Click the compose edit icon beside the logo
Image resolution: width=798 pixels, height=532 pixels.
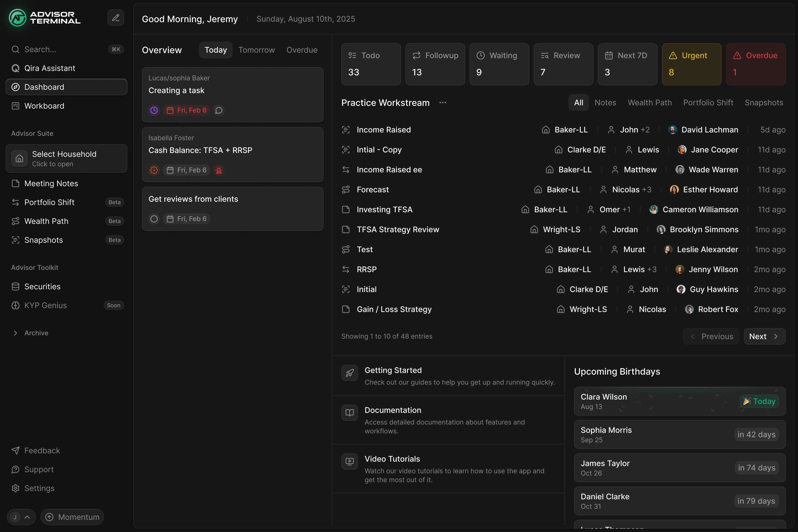coord(116,18)
